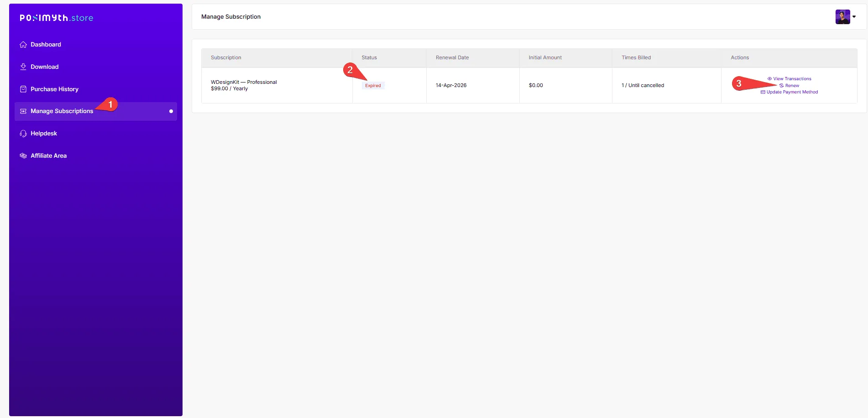Click the Download arrow icon in sidebar
The width and height of the screenshot is (868, 418).
23,67
